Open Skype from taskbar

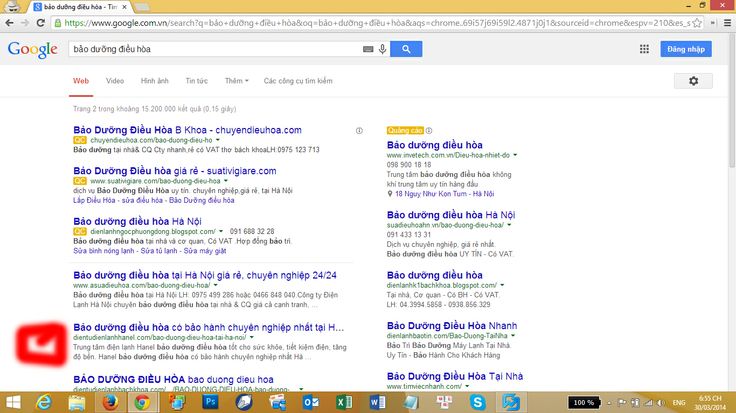pyautogui.click(x=477, y=402)
